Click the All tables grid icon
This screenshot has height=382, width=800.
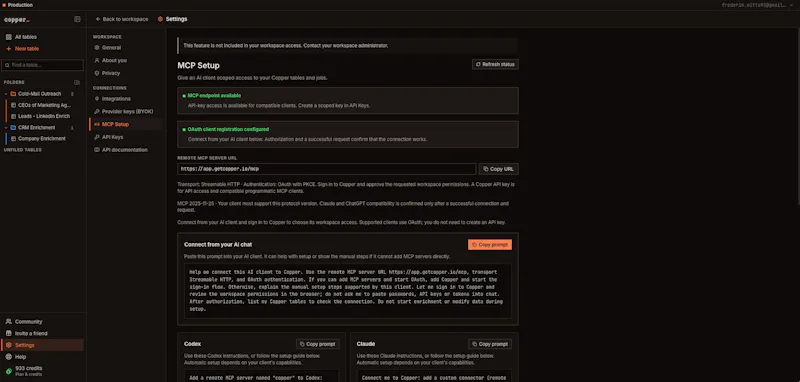[9, 37]
